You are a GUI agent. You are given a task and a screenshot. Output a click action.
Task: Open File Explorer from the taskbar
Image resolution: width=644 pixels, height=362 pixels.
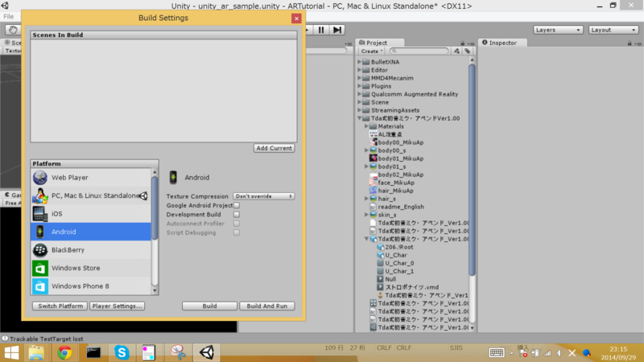coord(36,352)
